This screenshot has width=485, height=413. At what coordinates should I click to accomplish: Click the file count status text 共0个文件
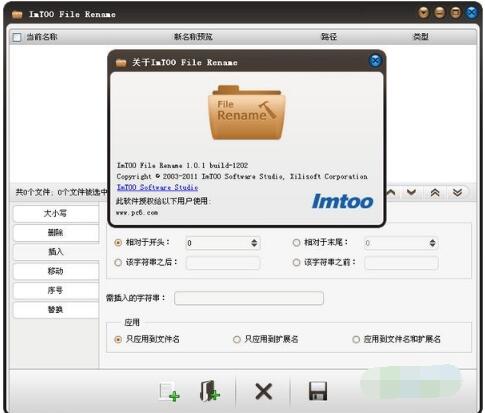[x=34, y=192]
